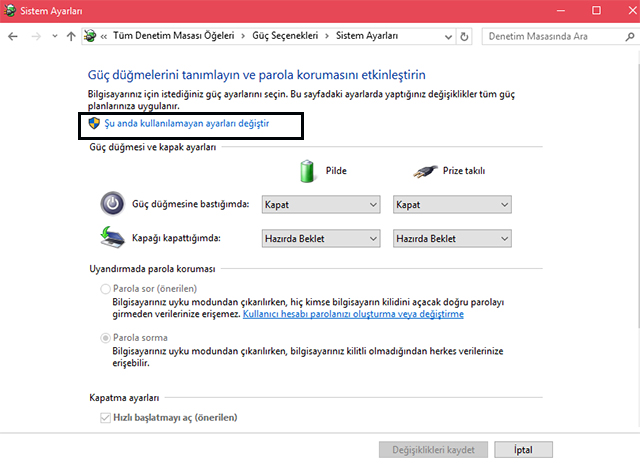The height and width of the screenshot is (465, 640).
Task: Click Değişiklikleri kaydet button
Action: [x=433, y=450]
